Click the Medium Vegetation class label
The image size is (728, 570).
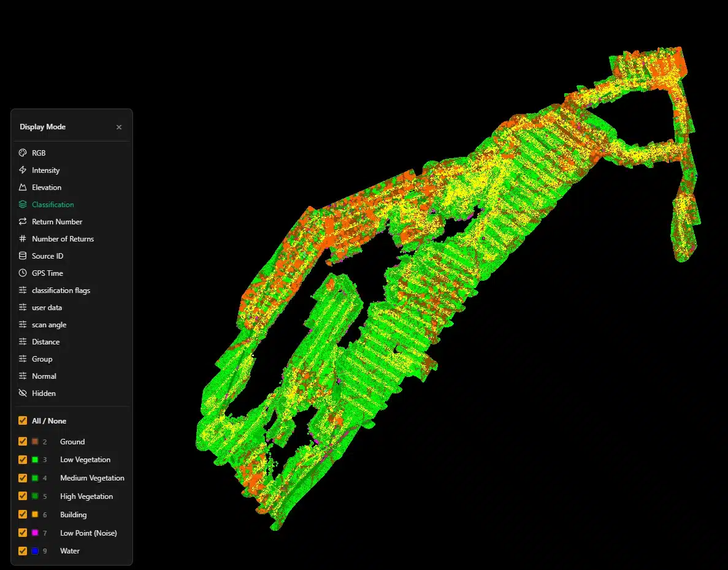tap(93, 477)
